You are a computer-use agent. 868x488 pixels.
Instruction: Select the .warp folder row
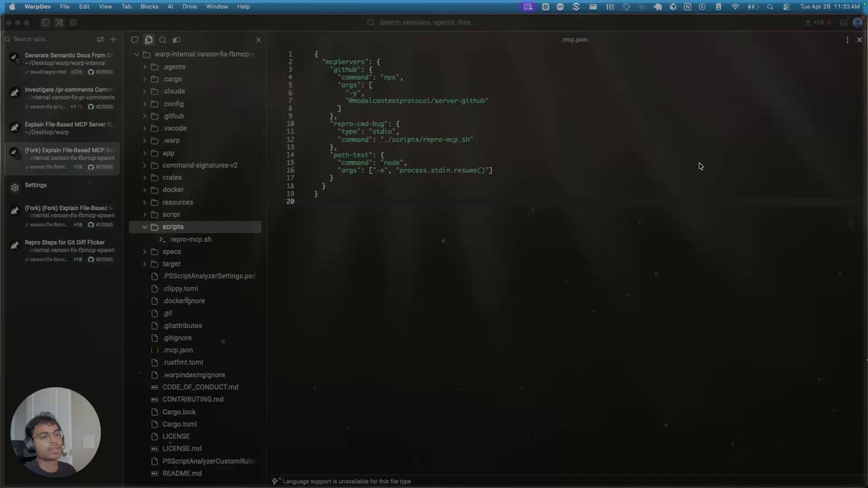point(195,141)
